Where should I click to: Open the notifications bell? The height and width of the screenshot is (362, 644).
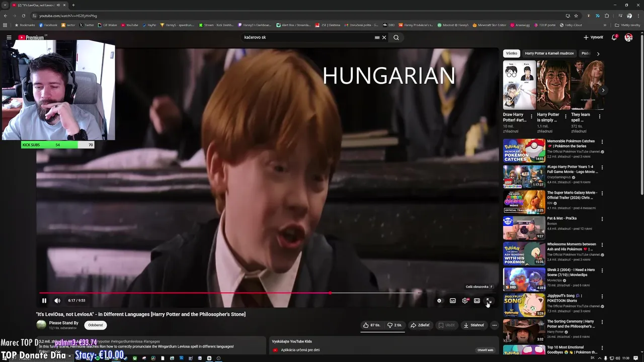tap(614, 37)
